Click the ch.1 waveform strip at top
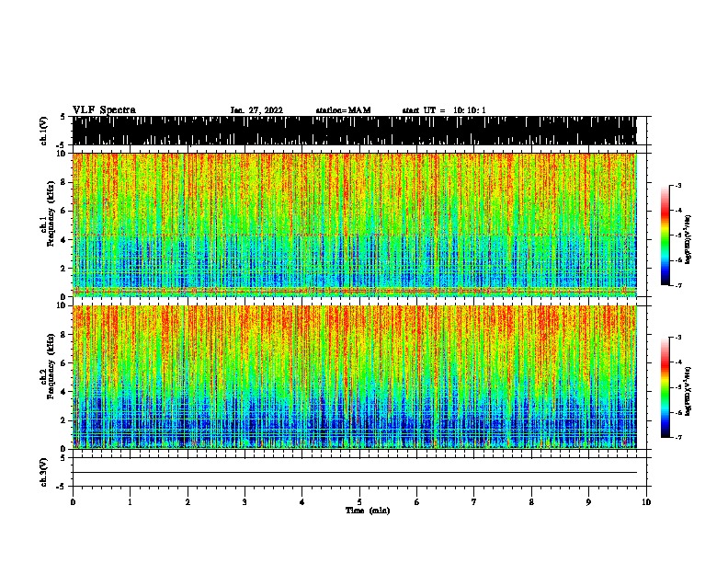 pos(355,131)
